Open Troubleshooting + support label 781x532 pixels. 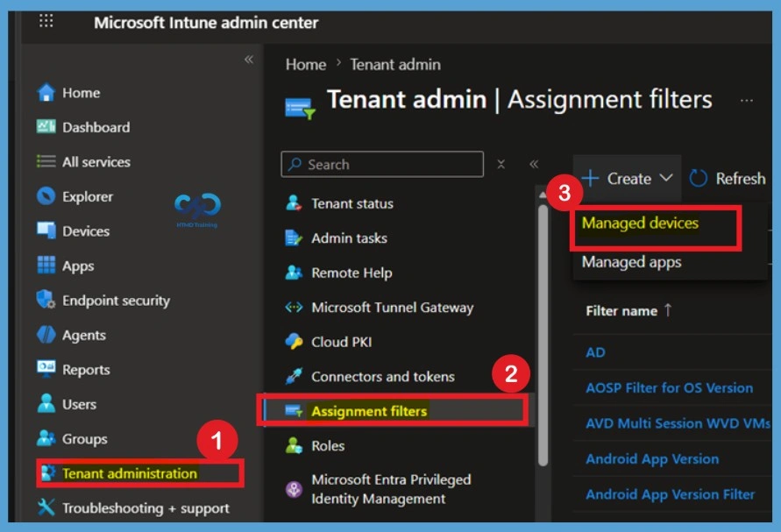point(146,508)
